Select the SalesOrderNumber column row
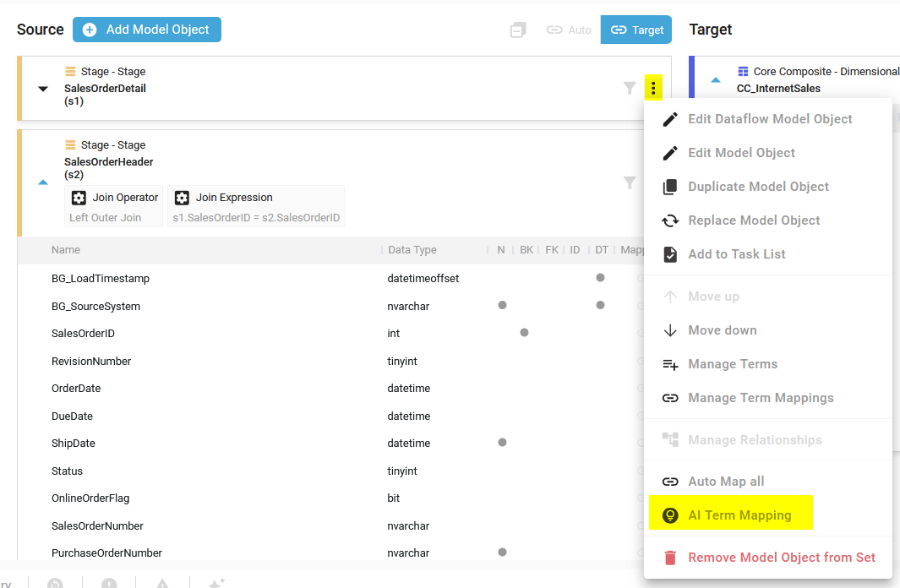 pyautogui.click(x=97, y=525)
